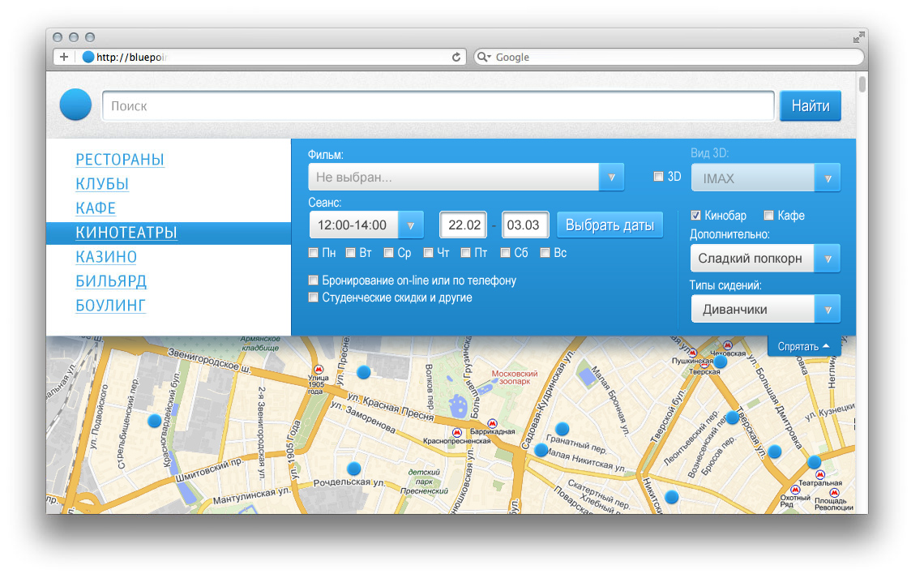Click the add bookmark plus button
The width and height of the screenshot is (924, 578).
click(64, 58)
